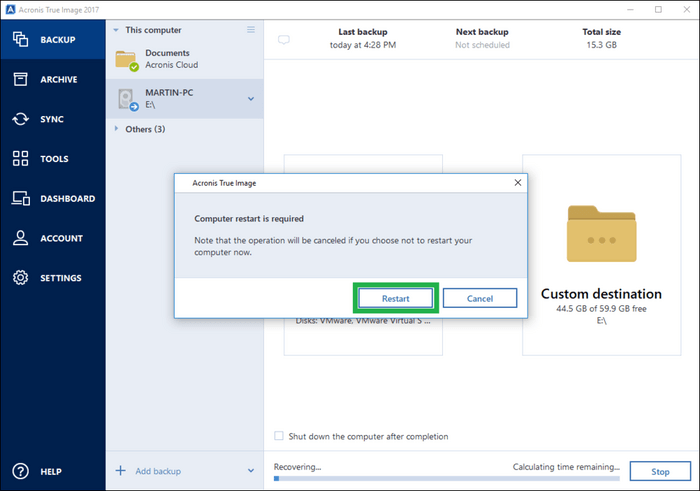700x491 pixels.
Task: Switch to the SYNC tab label
Action: [x=52, y=119]
